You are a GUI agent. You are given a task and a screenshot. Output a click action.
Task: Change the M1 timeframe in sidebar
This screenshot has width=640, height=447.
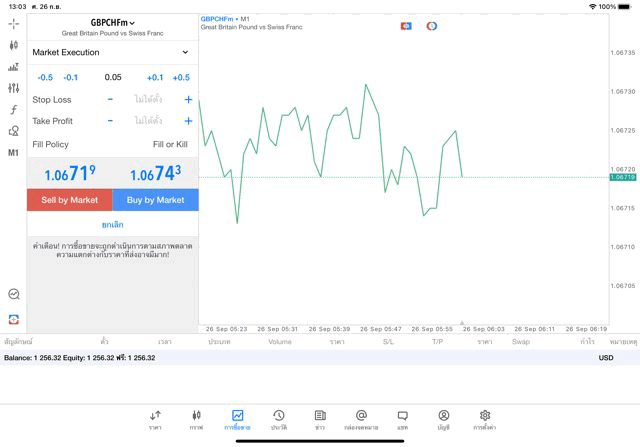[x=13, y=153]
